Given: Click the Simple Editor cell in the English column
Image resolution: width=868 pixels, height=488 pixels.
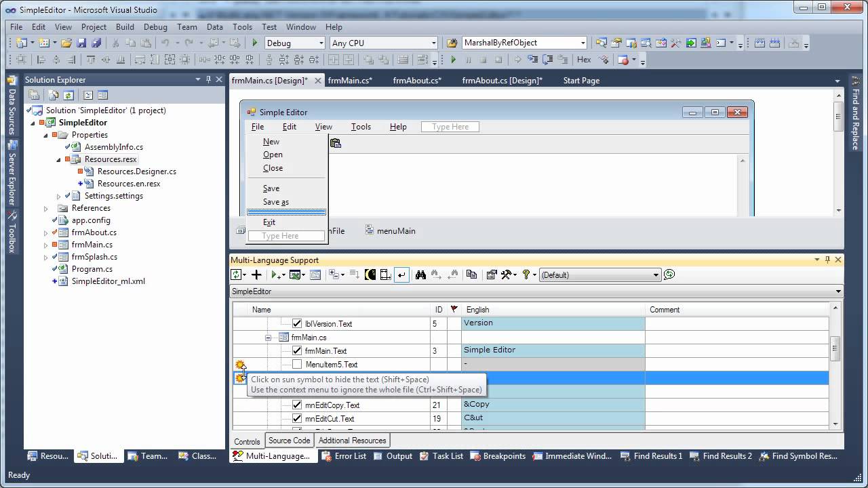Looking at the screenshot, I should (x=553, y=350).
